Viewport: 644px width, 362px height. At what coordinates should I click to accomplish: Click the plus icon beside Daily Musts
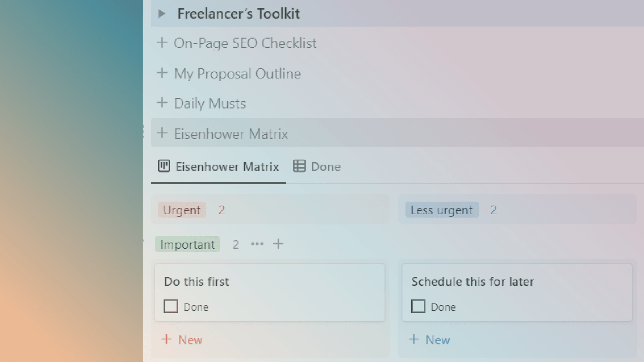pyautogui.click(x=163, y=103)
